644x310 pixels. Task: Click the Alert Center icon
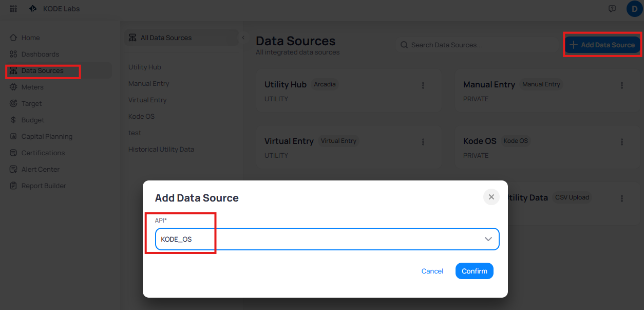pyautogui.click(x=13, y=169)
